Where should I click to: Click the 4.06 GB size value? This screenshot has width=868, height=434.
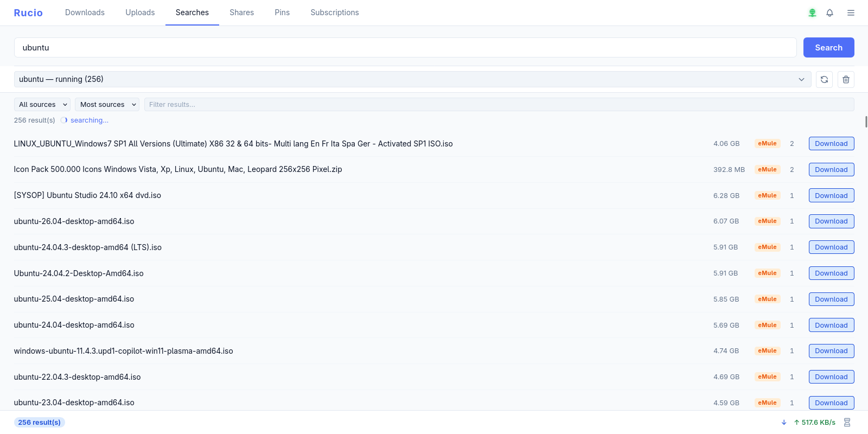[726, 144]
